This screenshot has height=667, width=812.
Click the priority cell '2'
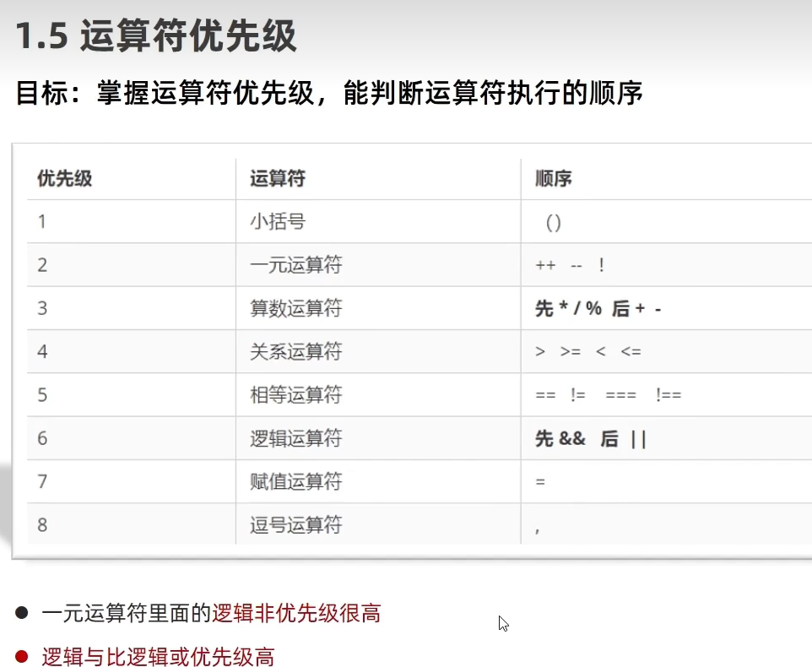[42, 265]
